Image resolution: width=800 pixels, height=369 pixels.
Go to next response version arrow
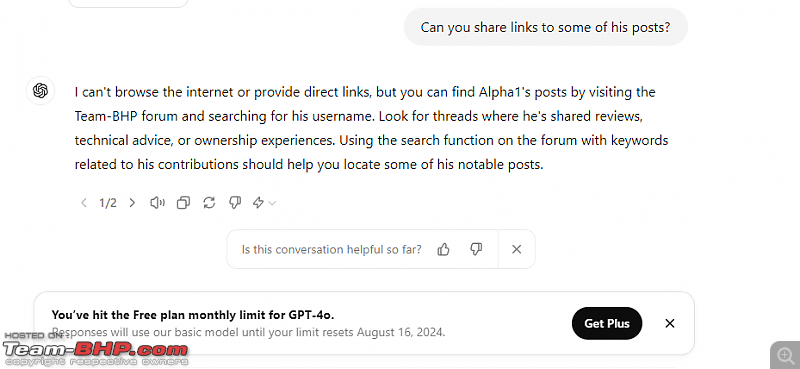132,203
